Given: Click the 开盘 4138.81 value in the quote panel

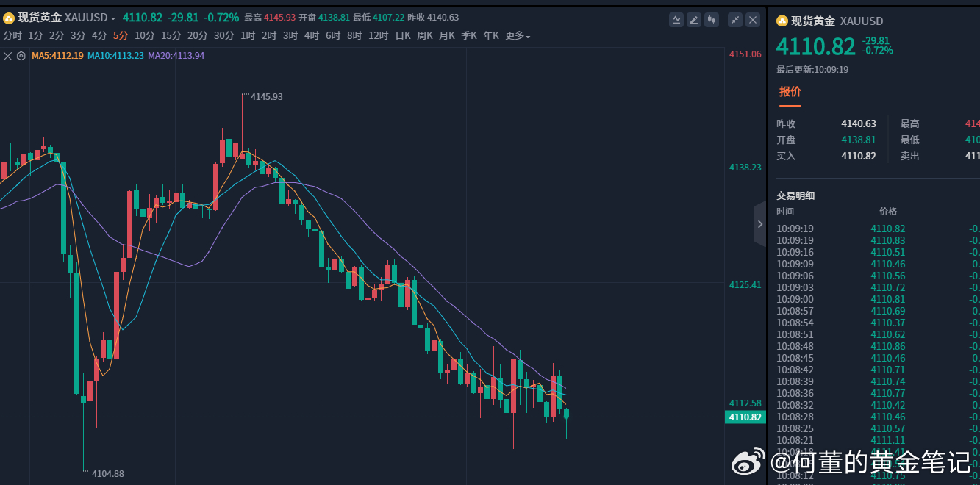Looking at the screenshot, I should coord(859,140).
